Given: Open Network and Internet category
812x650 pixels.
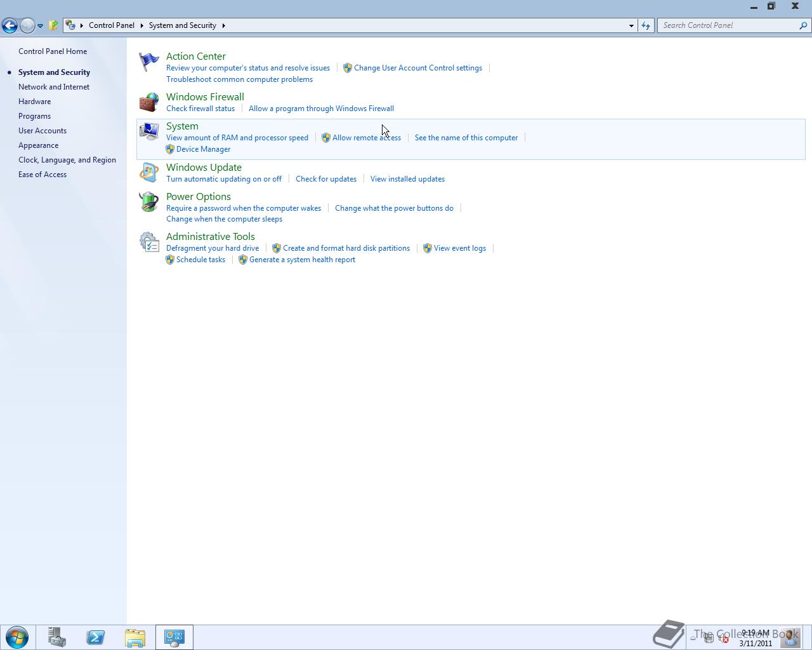Looking at the screenshot, I should point(54,87).
